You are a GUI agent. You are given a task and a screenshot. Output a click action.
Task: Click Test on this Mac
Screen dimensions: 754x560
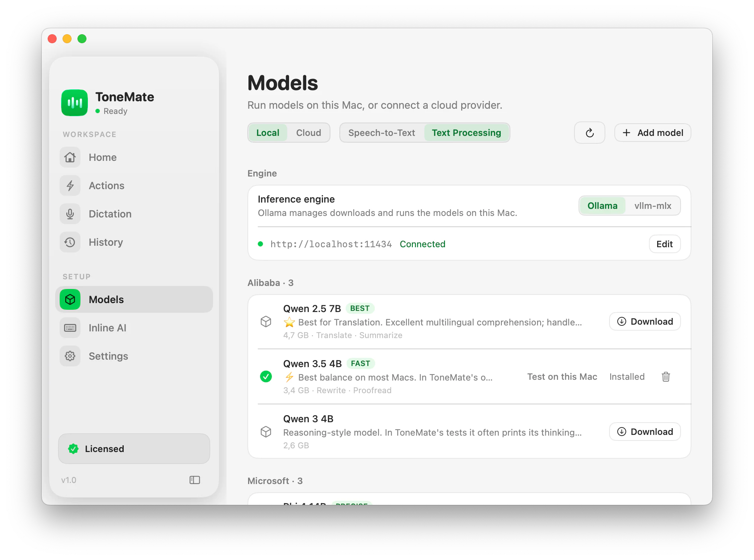pos(562,376)
